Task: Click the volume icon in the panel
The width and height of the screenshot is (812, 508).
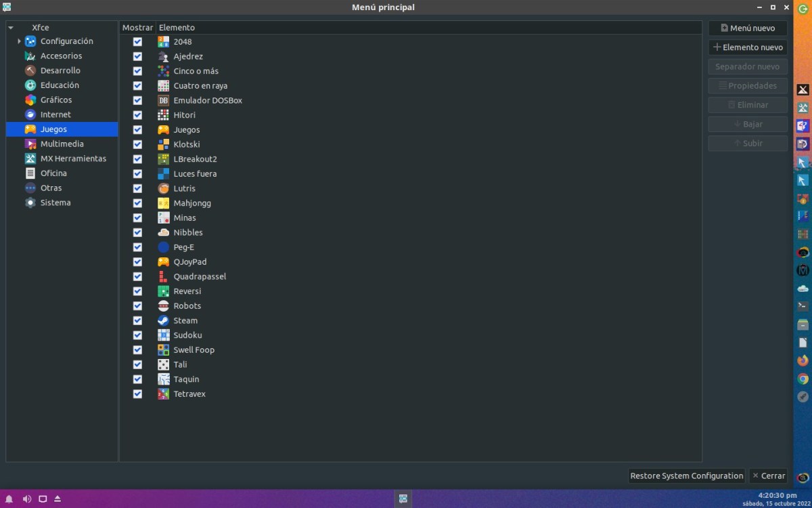Action: pyautogui.click(x=27, y=499)
